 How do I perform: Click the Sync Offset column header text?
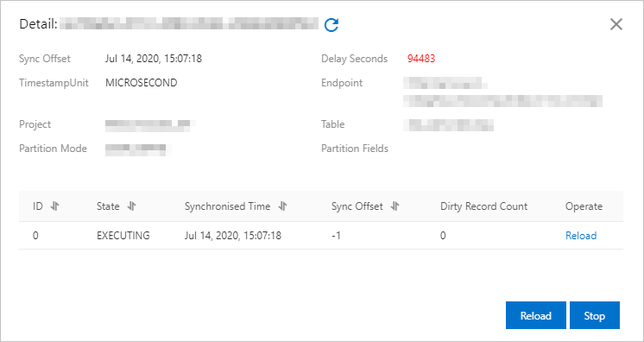(357, 206)
